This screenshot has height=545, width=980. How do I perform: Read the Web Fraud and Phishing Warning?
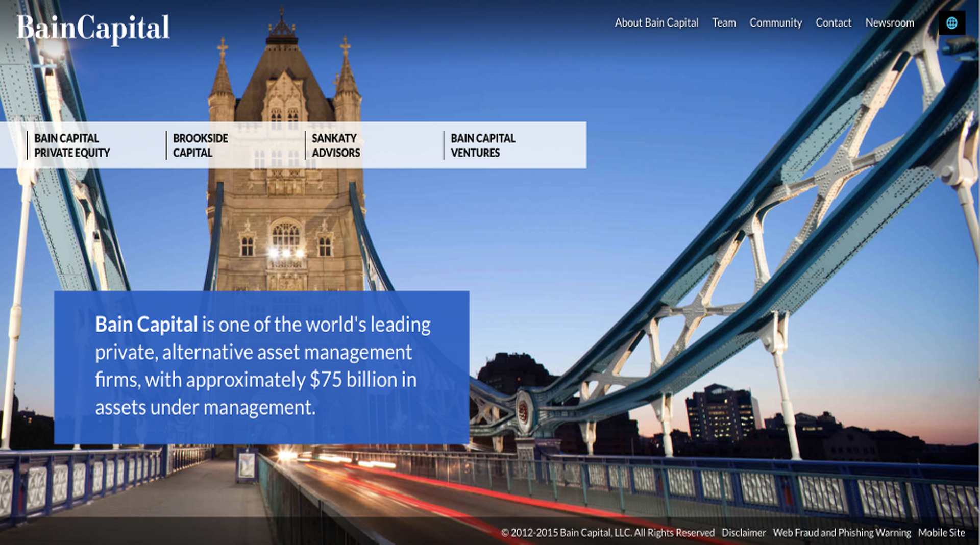[842, 533]
